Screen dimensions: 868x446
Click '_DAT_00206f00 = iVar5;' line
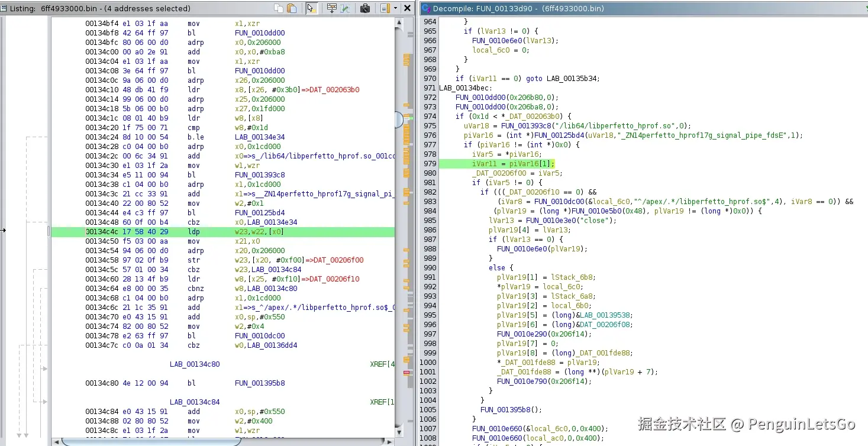click(x=517, y=173)
